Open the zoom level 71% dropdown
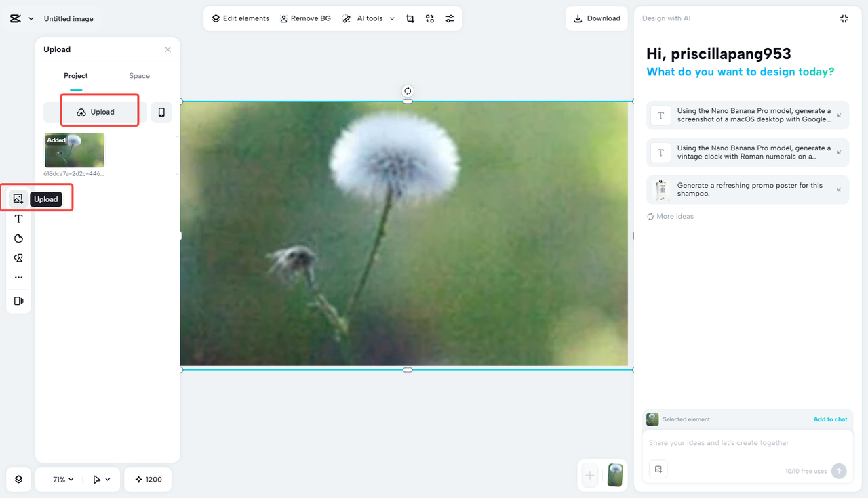The width and height of the screenshot is (868, 498). point(60,479)
